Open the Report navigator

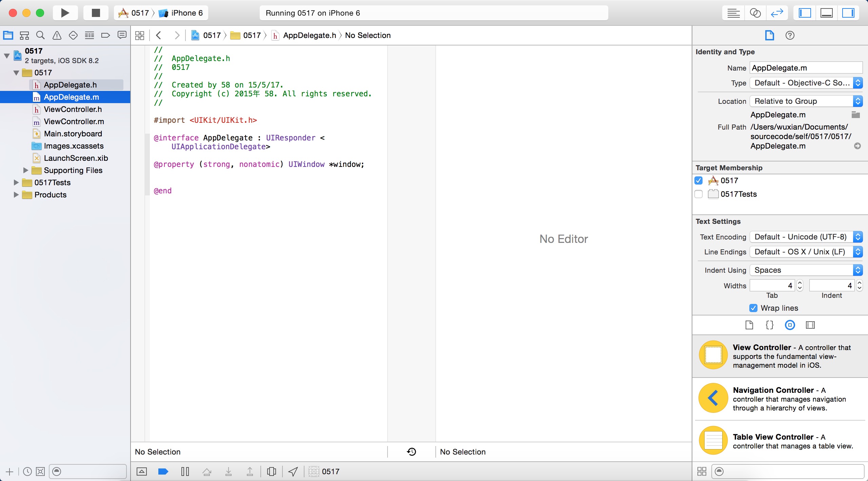point(122,35)
